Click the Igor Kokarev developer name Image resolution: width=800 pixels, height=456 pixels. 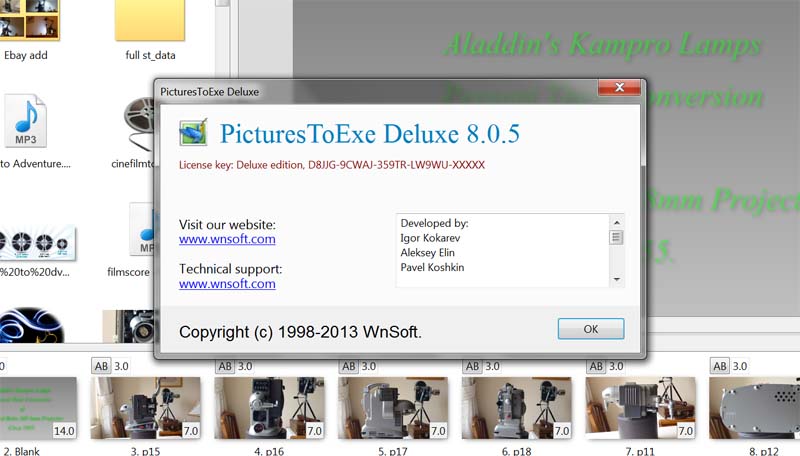(x=430, y=238)
